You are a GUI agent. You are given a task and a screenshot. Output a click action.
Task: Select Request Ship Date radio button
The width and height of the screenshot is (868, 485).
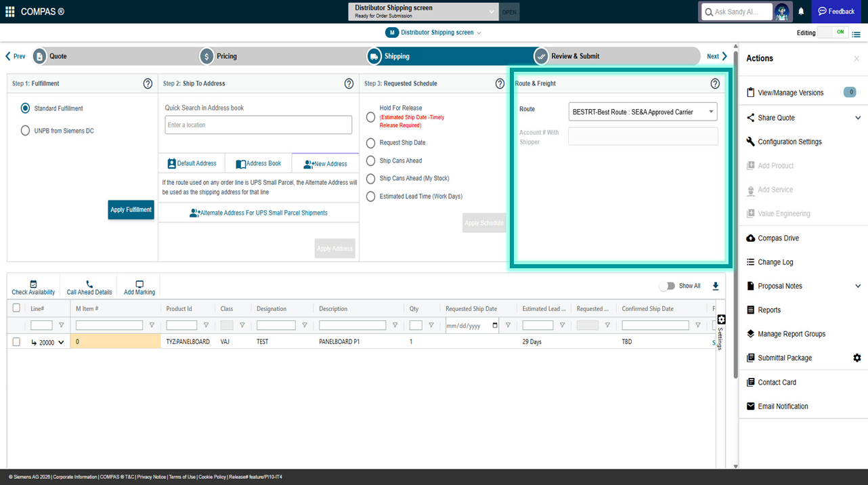370,143
